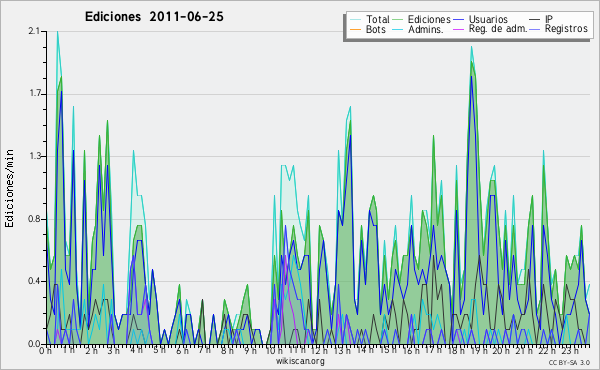Select the 'Bots' legend label
This screenshot has height=370, width=600.
375,29
